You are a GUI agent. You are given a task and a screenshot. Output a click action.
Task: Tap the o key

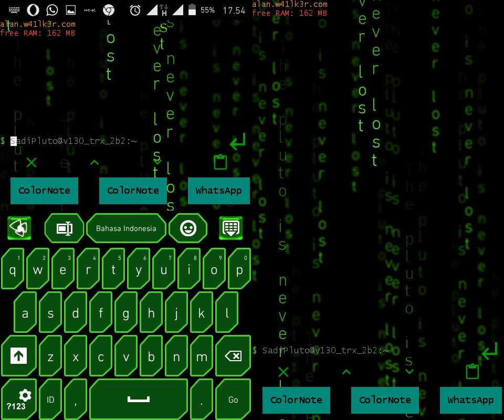[214, 269]
